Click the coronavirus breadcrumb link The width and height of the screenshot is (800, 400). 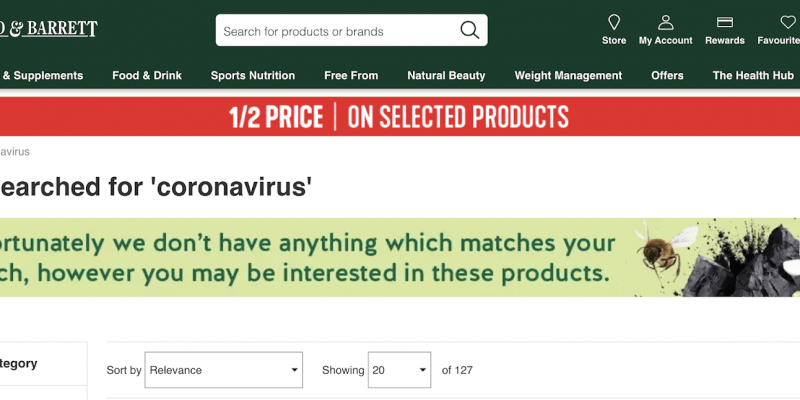(15, 152)
